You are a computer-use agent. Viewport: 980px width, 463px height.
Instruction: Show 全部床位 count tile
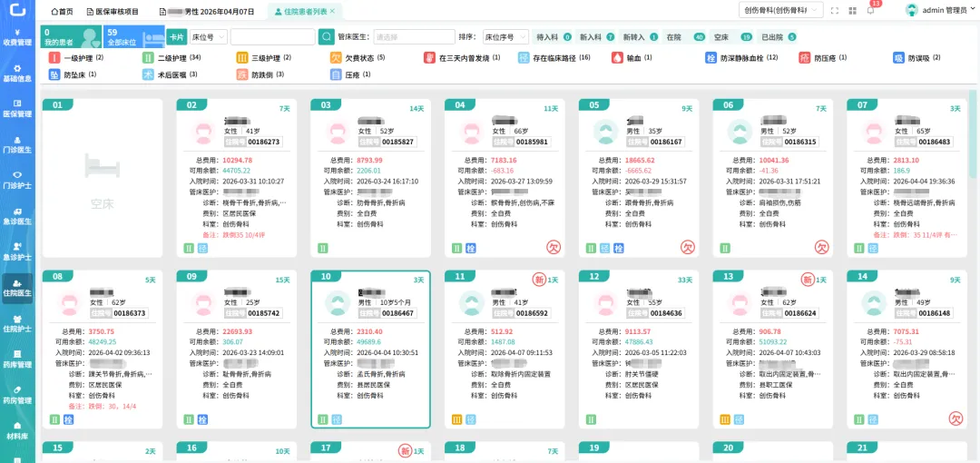click(x=133, y=37)
